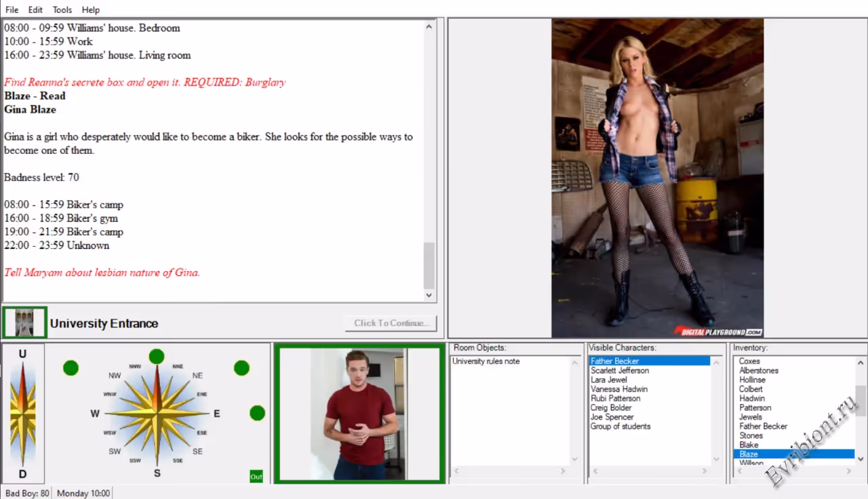Click the W point on the compass rose
Viewport: 868px width, 499px height.
click(x=95, y=414)
